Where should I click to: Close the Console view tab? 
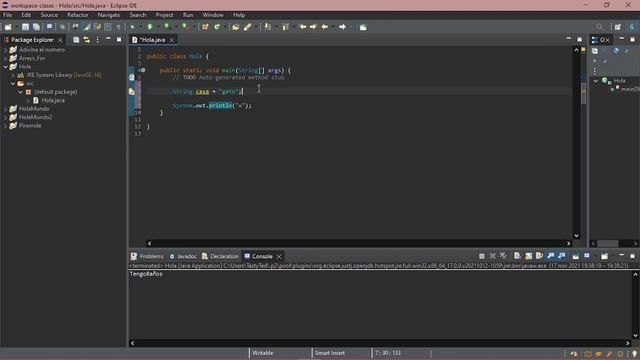pos(279,256)
